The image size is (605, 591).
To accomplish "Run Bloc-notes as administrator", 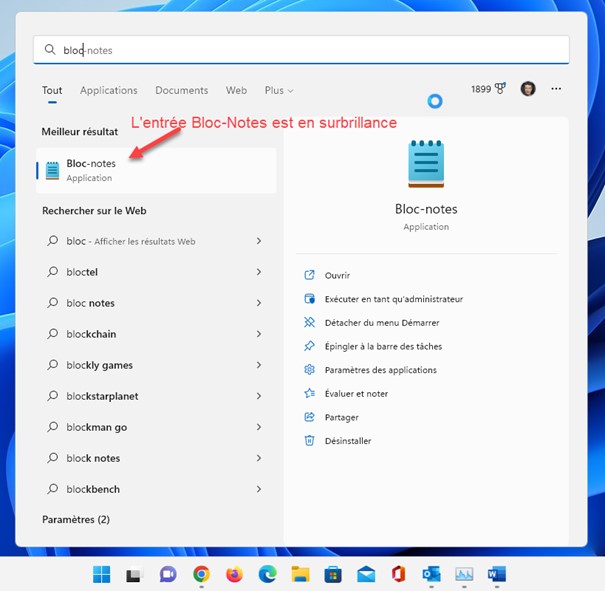I will [x=393, y=299].
